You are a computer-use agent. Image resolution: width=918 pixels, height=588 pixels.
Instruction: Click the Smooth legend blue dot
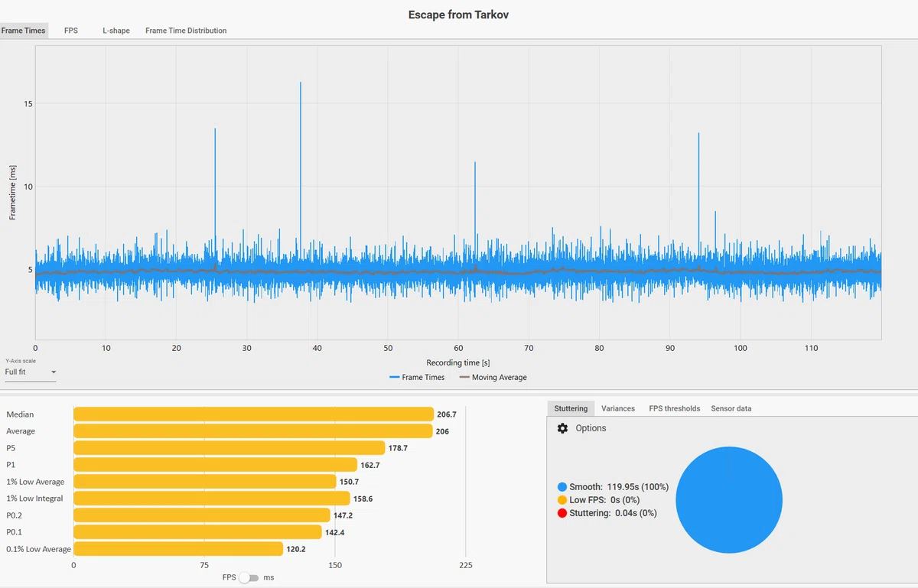coord(562,487)
